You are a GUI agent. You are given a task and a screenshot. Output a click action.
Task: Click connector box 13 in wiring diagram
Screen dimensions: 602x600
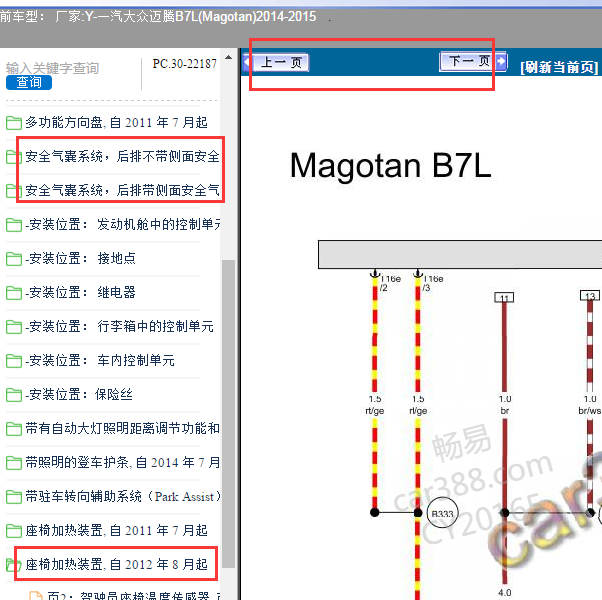[x=590, y=295]
